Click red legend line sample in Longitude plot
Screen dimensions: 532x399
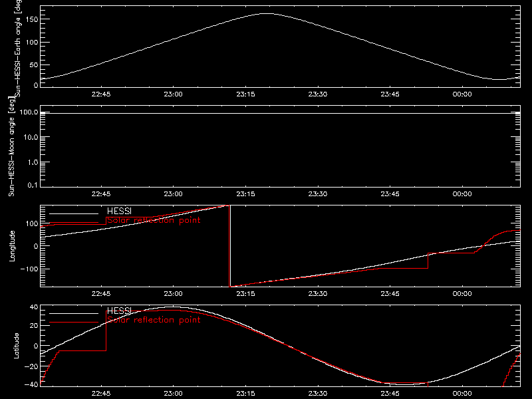tap(74, 223)
